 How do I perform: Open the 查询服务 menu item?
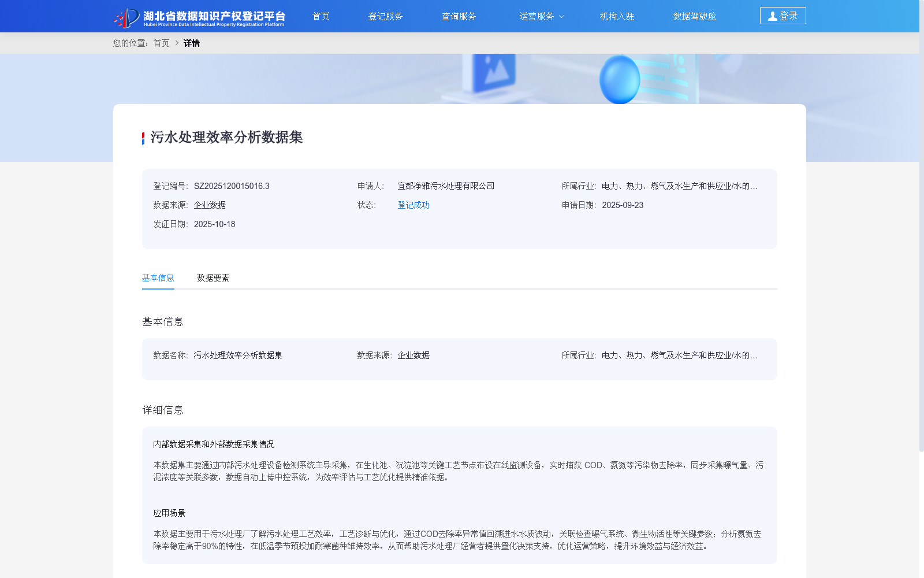pyautogui.click(x=459, y=16)
